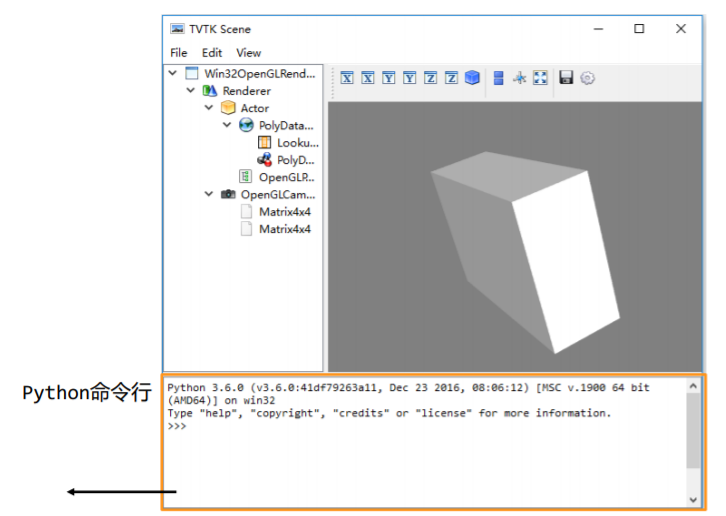
Task: Collapse the Renderer tree node
Action: pyautogui.click(x=191, y=91)
